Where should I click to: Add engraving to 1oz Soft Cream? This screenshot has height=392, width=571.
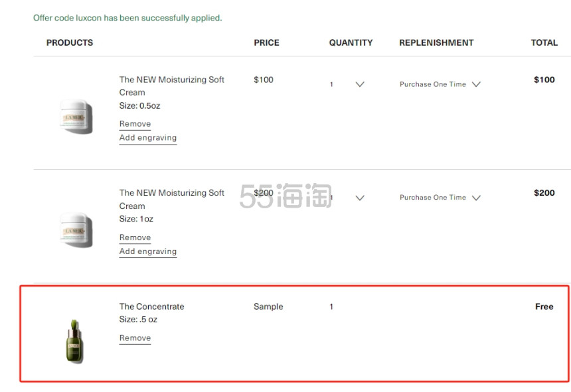point(147,251)
